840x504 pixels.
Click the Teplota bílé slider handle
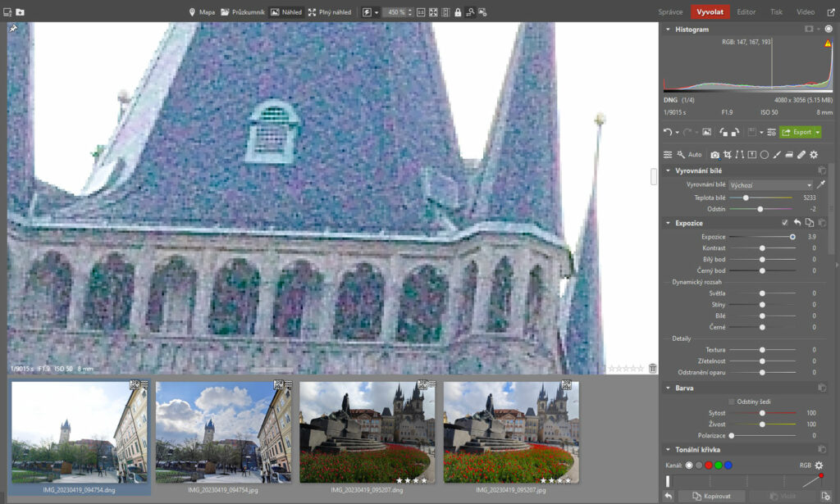point(746,198)
